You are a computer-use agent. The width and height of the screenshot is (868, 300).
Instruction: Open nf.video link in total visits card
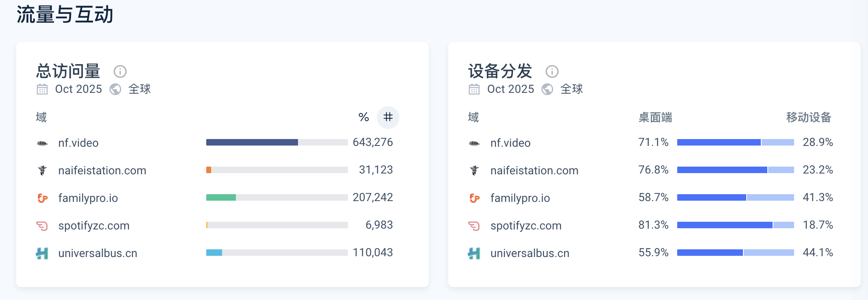[x=78, y=143]
